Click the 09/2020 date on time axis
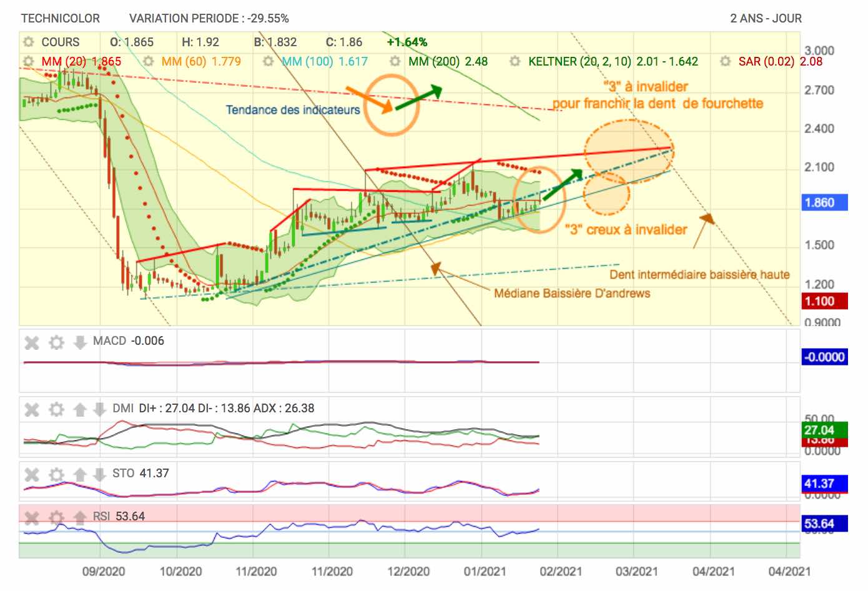The image size is (868, 591). pos(104,572)
